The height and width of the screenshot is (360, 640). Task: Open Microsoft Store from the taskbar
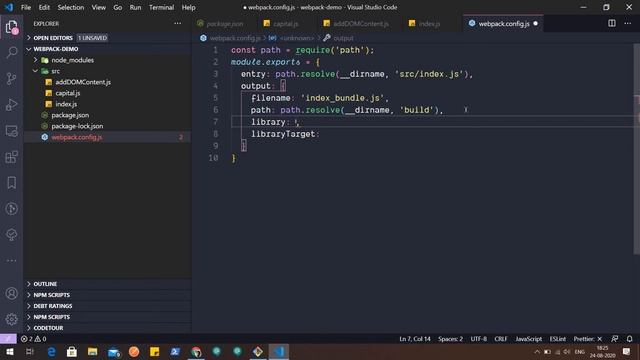[72, 351]
